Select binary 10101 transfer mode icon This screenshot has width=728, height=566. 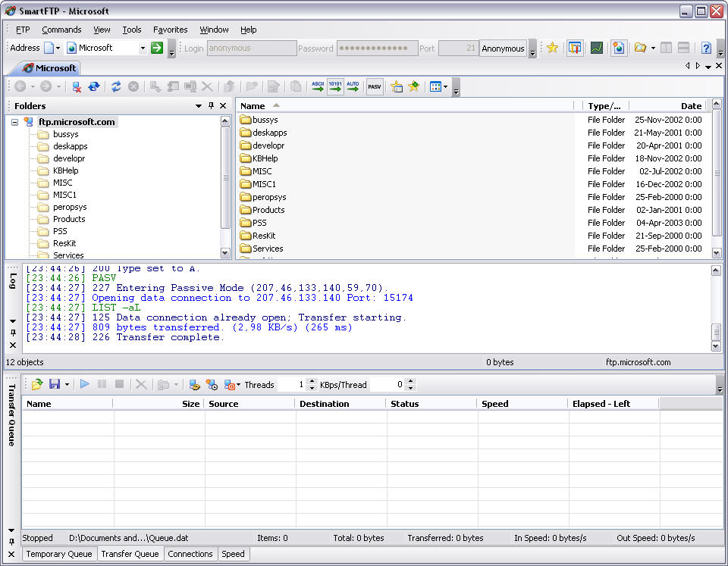pyautogui.click(x=335, y=86)
